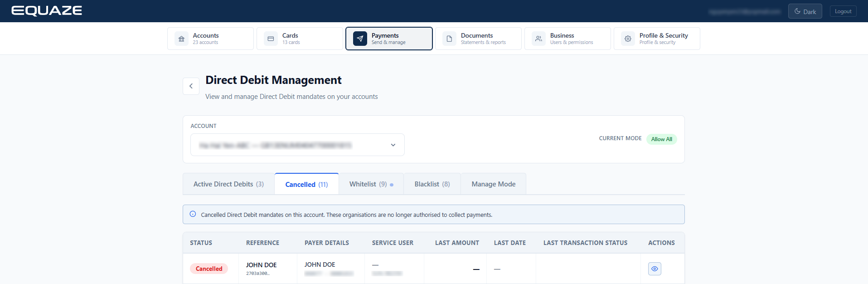Click the LAST TRANSACTION STATUS column header

(585, 243)
